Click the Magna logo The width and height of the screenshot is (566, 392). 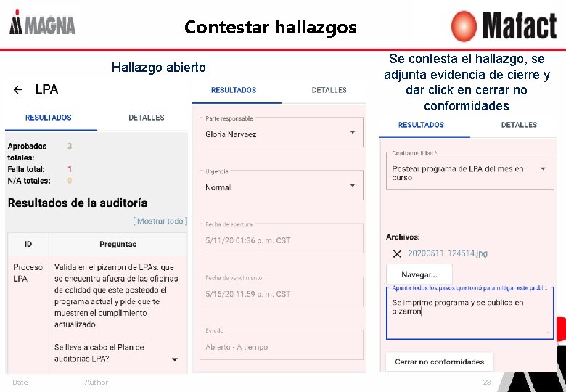(42, 23)
